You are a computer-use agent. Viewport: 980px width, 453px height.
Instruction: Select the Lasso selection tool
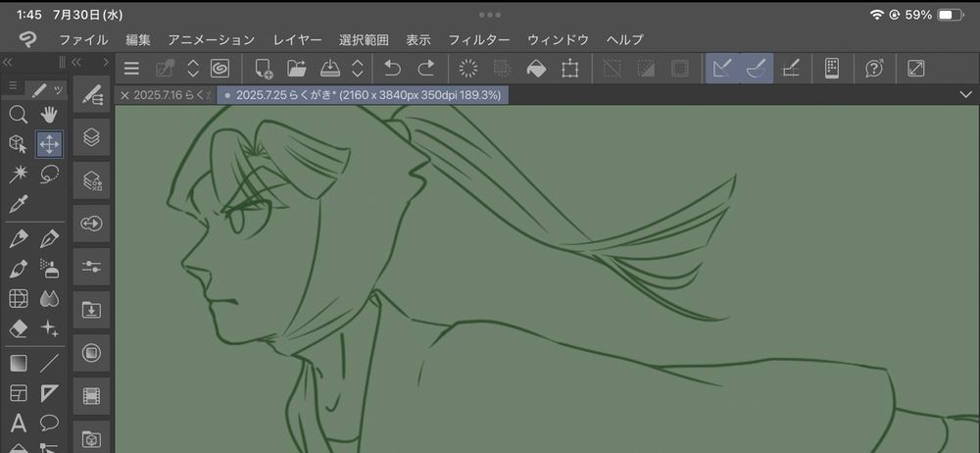(49, 174)
